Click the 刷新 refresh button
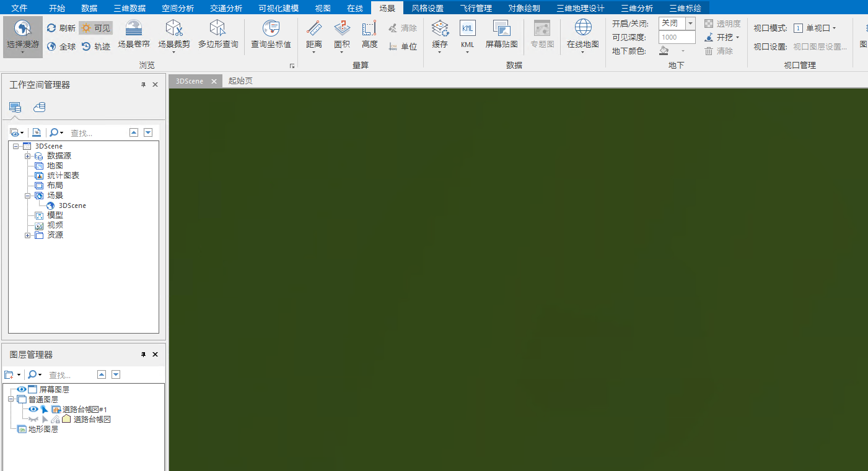The width and height of the screenshot is (868, 471). pyautogui.click(x=61, y=28)
